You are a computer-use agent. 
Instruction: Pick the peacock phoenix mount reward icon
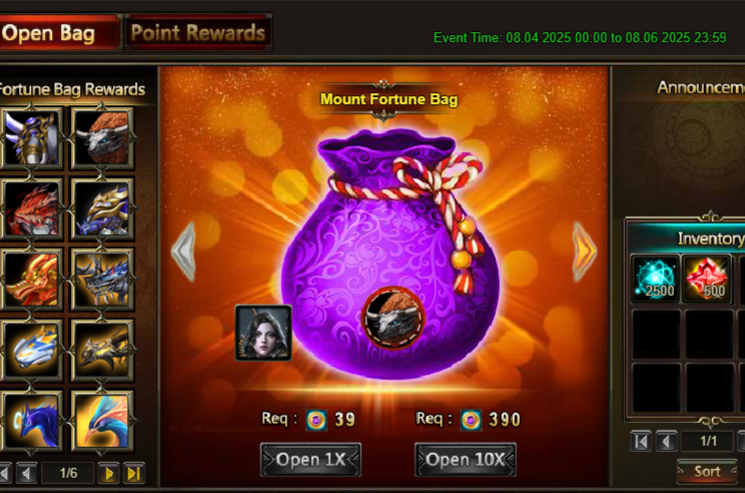[x=102, y=421]
